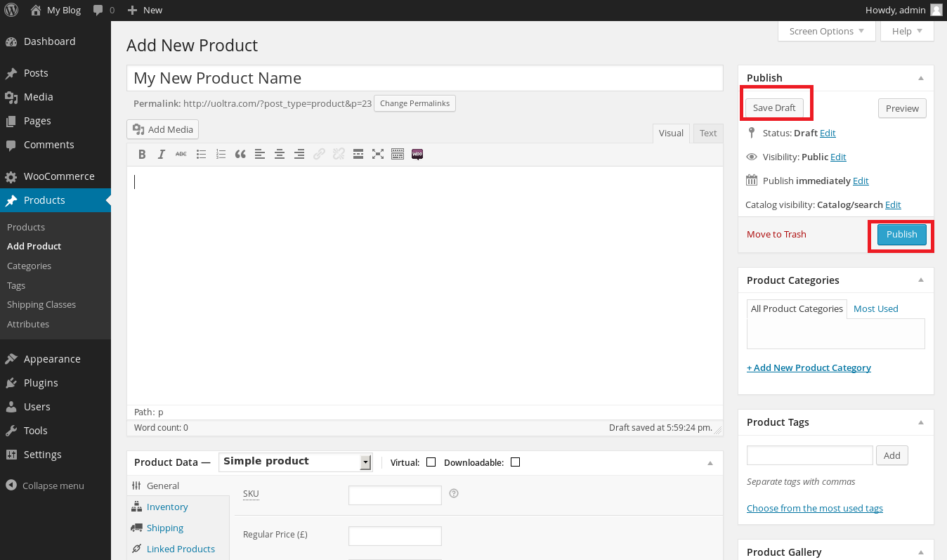Click the Save Draft button
947x560 pixels.
pos(774,108)
